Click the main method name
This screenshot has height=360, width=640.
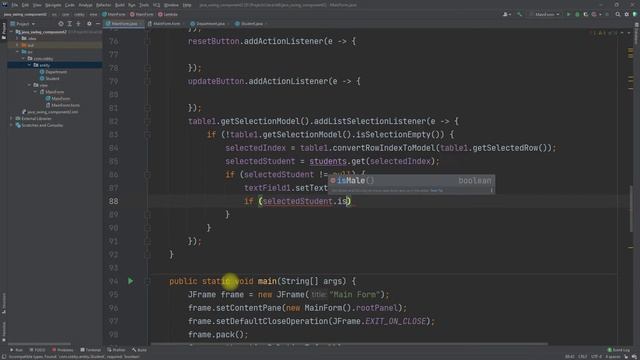[267, 281]
